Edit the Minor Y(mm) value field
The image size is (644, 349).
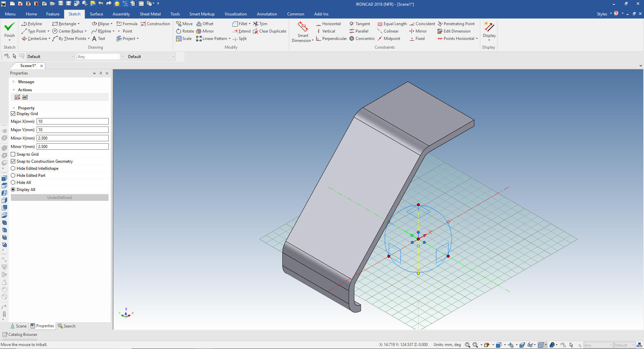pyautogui.click(x=72, y=147)
